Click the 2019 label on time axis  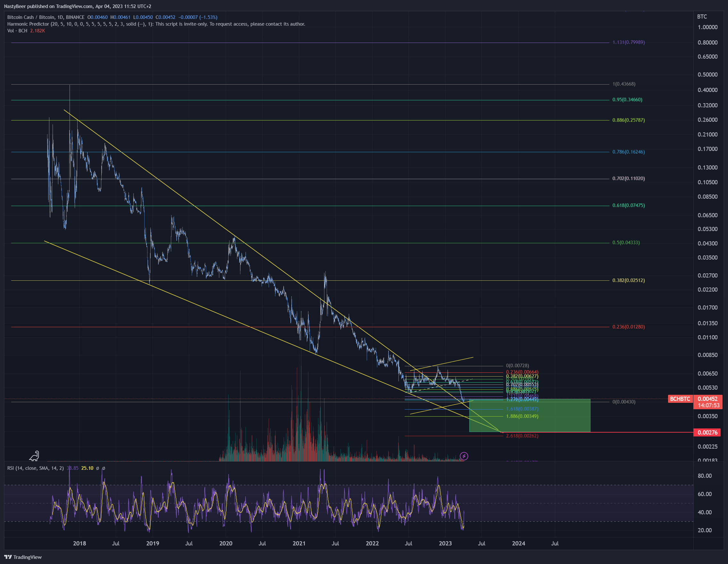pyautogui.click(x=153, y=543)
